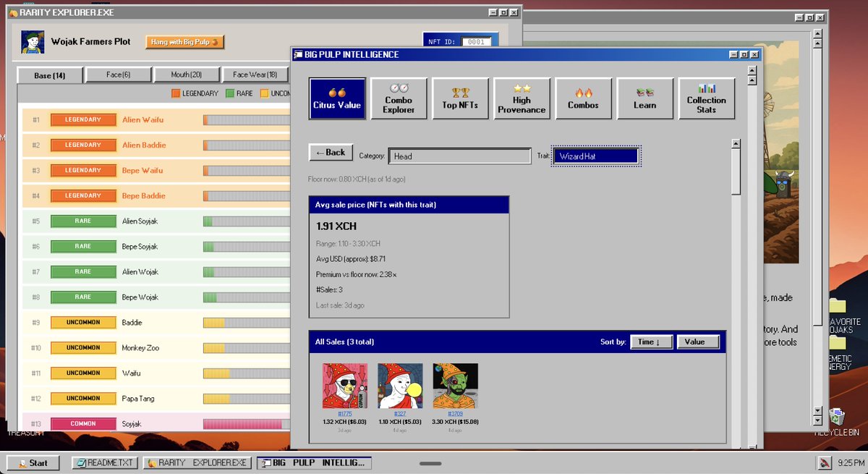This screenshot has height=474, width=868.
Task: Click the COMMON badge on row #13
Action: pos(83,423)
